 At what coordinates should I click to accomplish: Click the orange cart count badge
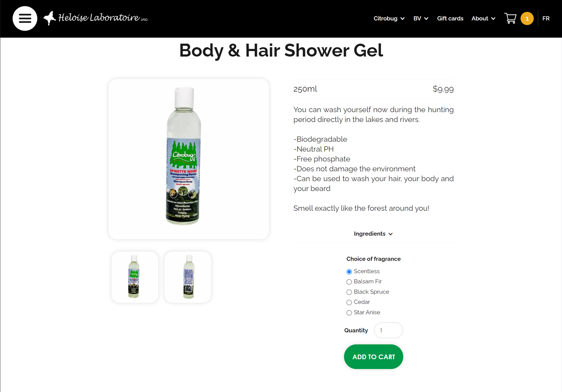[527, 18]
